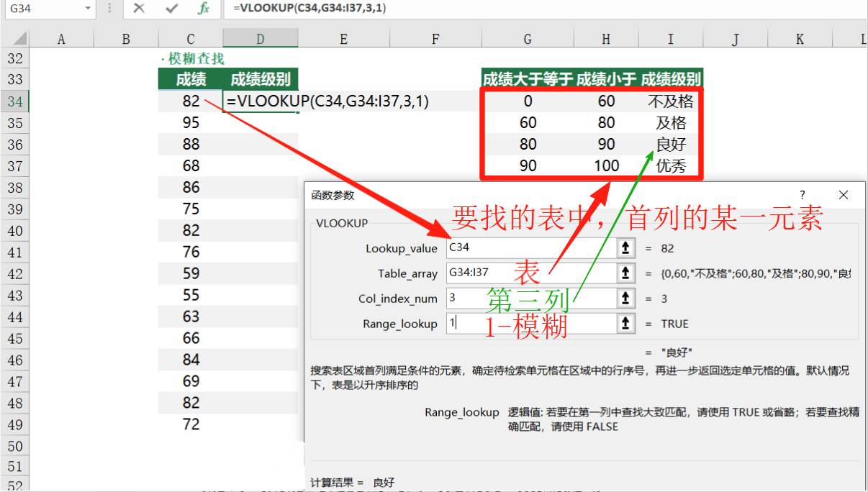Viewport: 868px width, 492px height.
Task: Click the dialog help question mark
Action: pyautogui.click(x=803, y=195)
